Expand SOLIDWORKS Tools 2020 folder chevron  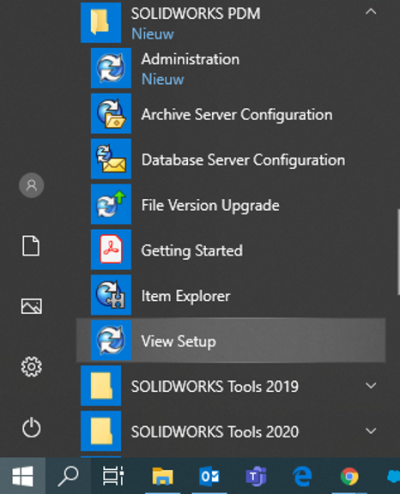pyautogui.click(x=371, y=431)
